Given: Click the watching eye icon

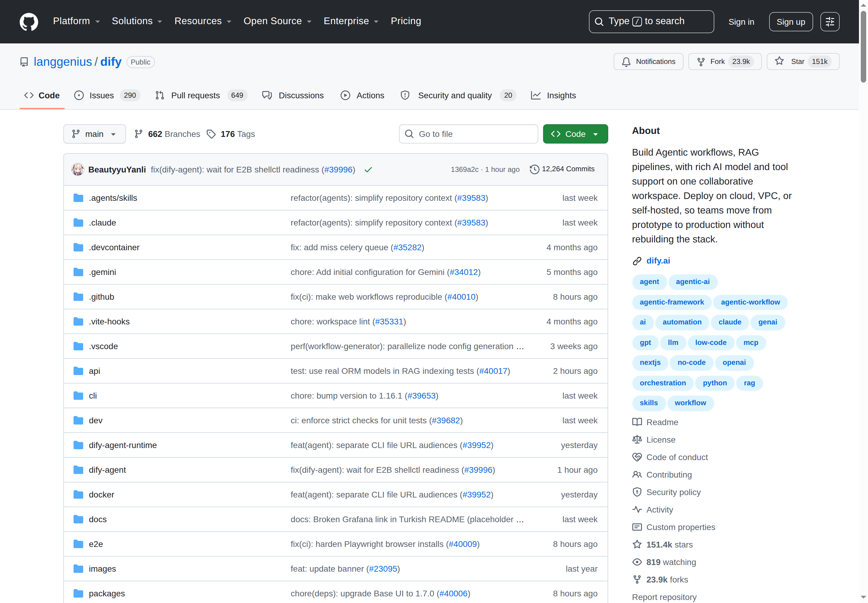Looking at the screenshot, I should click(637, 562).
